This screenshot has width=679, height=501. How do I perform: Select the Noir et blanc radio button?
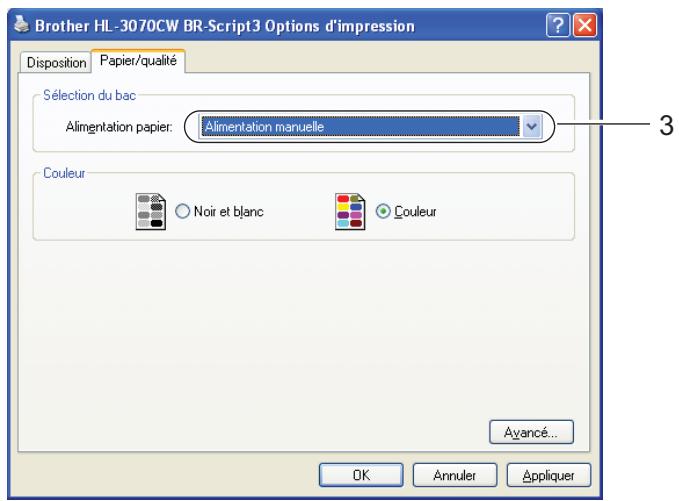coord(182,211)
